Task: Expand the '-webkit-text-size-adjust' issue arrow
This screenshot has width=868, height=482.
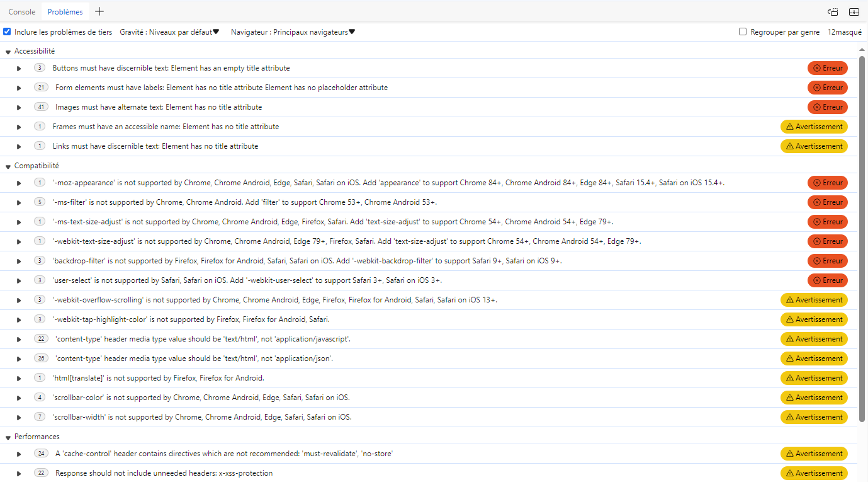Action: (x=19, y=241)
